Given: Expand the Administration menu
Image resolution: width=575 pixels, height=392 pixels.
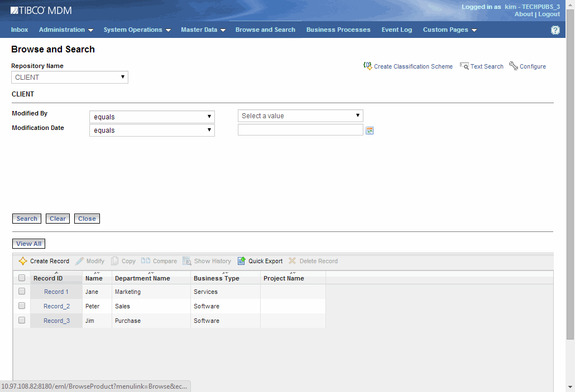Looking at the screenshot, I should [66, 30].
